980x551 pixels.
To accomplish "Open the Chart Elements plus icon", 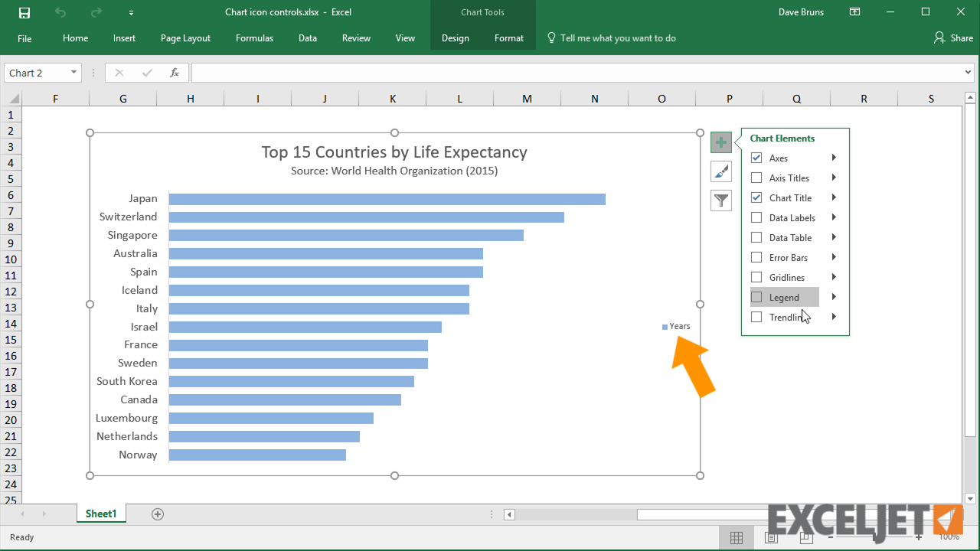I will 720,142.
